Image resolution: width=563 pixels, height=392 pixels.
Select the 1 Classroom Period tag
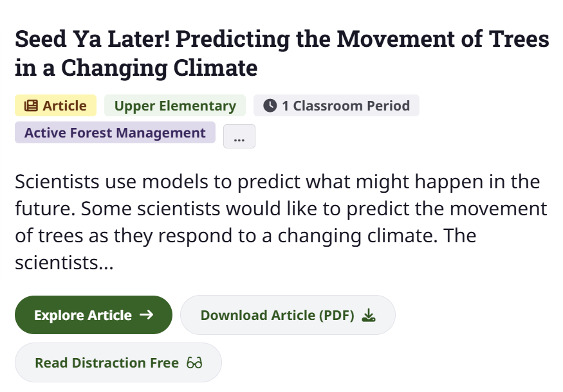pyautogui.click(x=337, y=106)
